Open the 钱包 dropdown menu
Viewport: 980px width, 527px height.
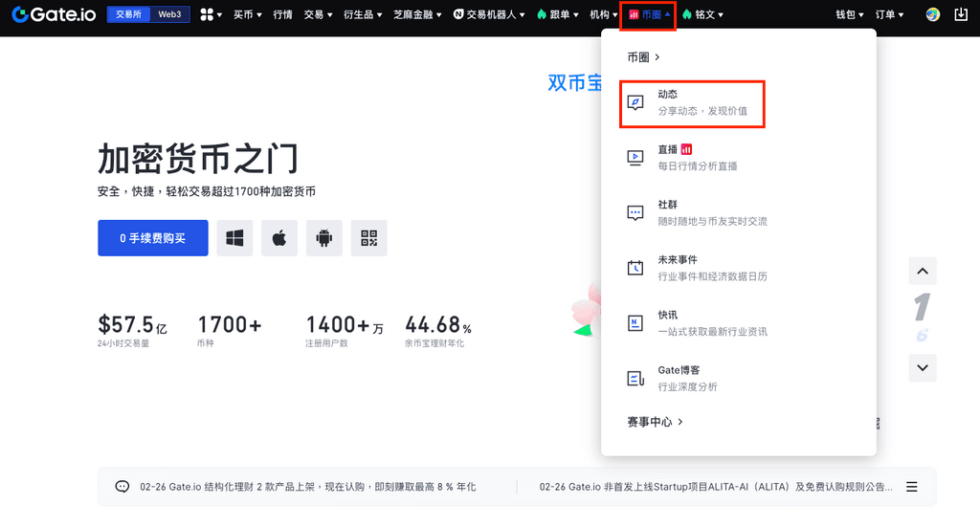click(849, 14)
